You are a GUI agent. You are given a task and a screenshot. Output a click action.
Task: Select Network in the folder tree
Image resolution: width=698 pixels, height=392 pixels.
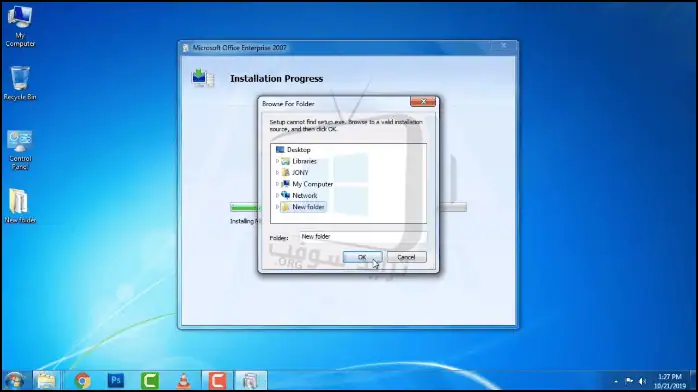coord(305,196)
